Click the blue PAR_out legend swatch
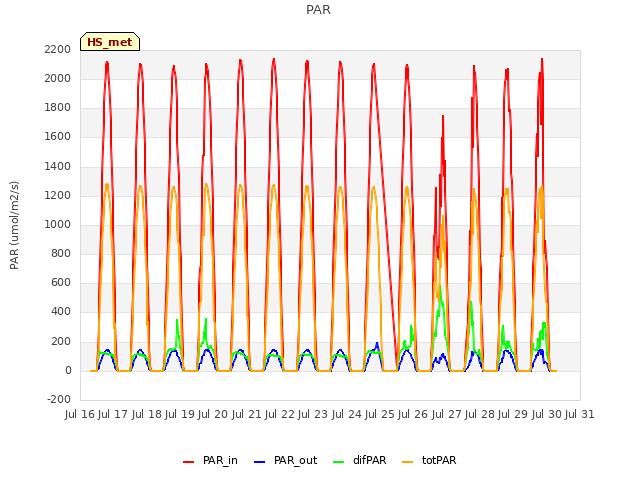This screenshot has width=640, height=480. click(259, 462)
